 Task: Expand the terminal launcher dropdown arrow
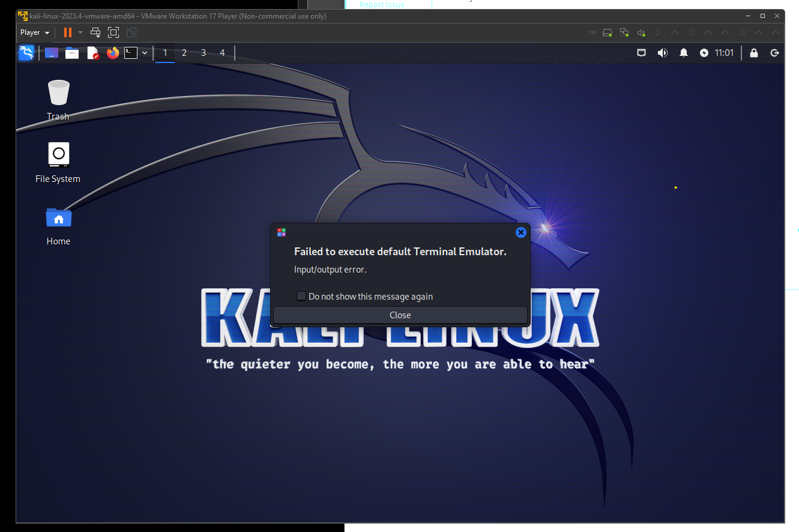point(145,53)
